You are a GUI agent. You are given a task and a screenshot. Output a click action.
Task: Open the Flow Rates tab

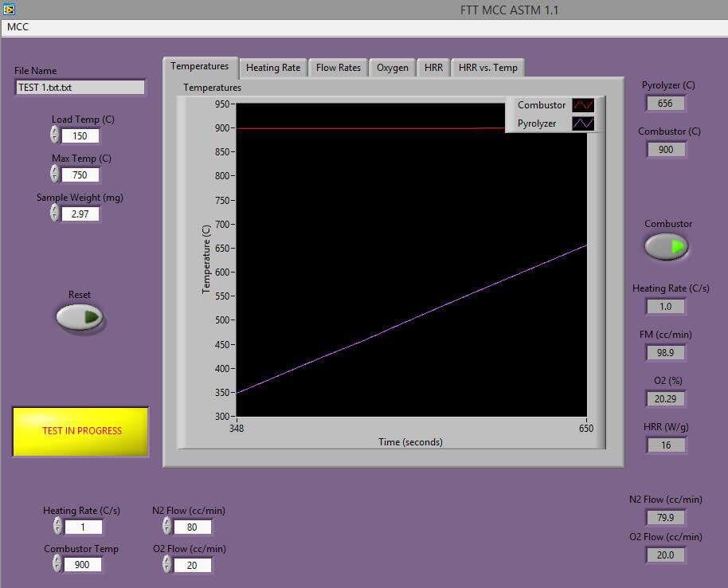click(339, 68)
